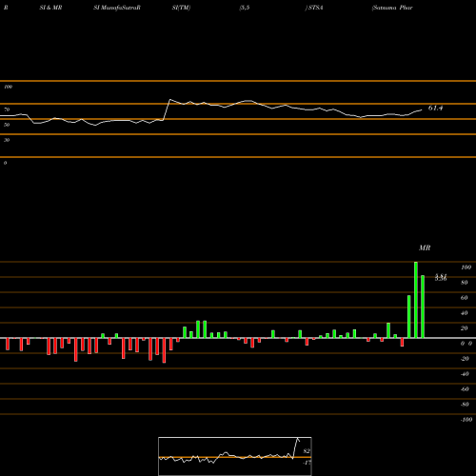Viewport: 476px width, 476px height.
Task: Click the '(Satsuma Phar' company name text
Action: [392, 8]
